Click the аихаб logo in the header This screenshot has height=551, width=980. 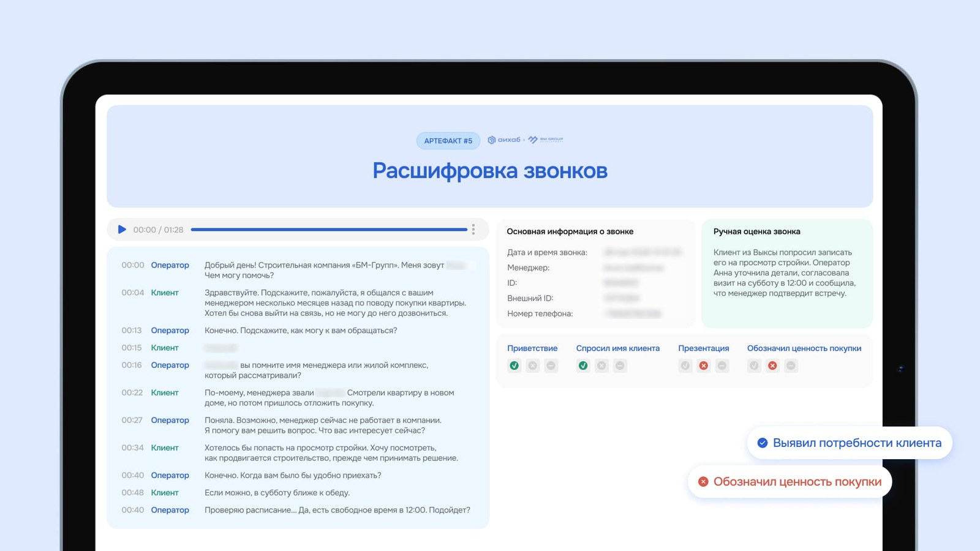tap(504, 140)
